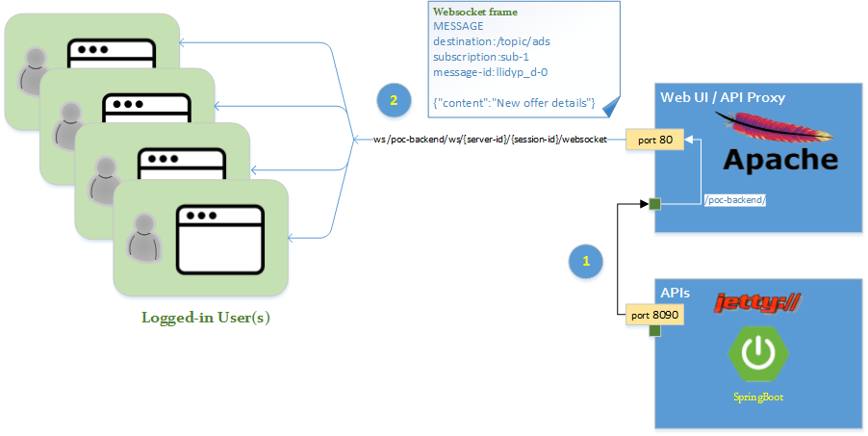Click the websocket URL path label on connector
This screenshot has height=436, width=868.
click(491, 140)
